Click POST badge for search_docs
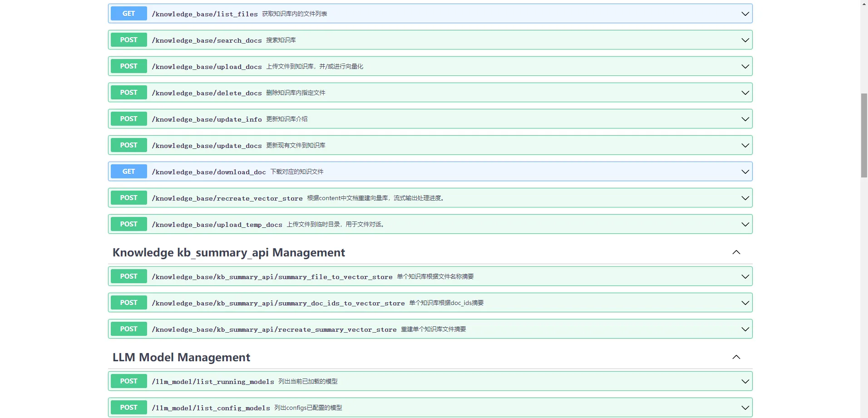The height and width of the screenshot is (418, 868). [129, 40]
